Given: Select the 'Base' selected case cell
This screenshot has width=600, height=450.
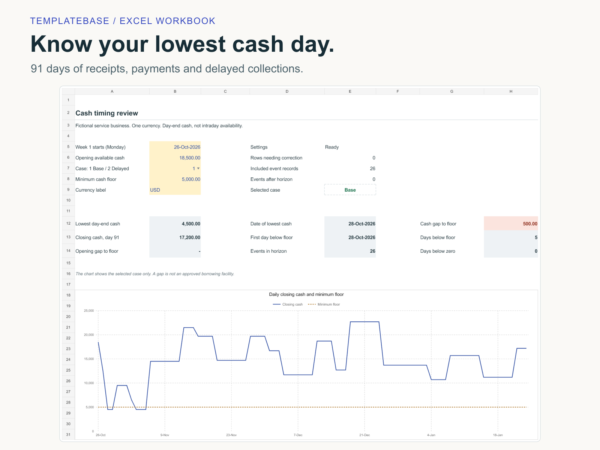Looking at the screenshot, I should tap(350, 190).
